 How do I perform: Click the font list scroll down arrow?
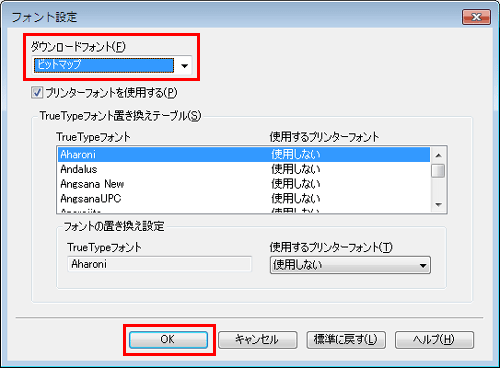click(x=438, y=205)
